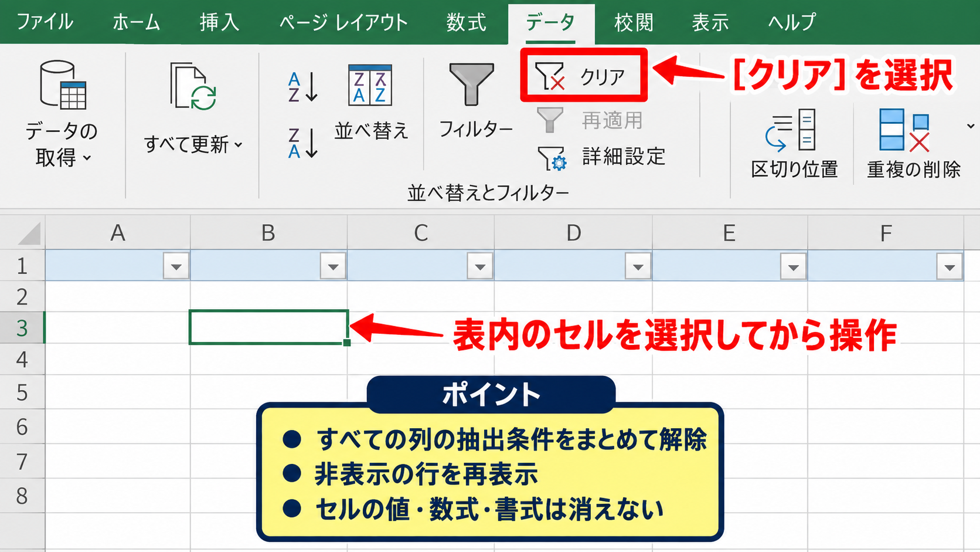Click the select-all corner triangle
Viewport: 980px width, 552px height.
29,233
